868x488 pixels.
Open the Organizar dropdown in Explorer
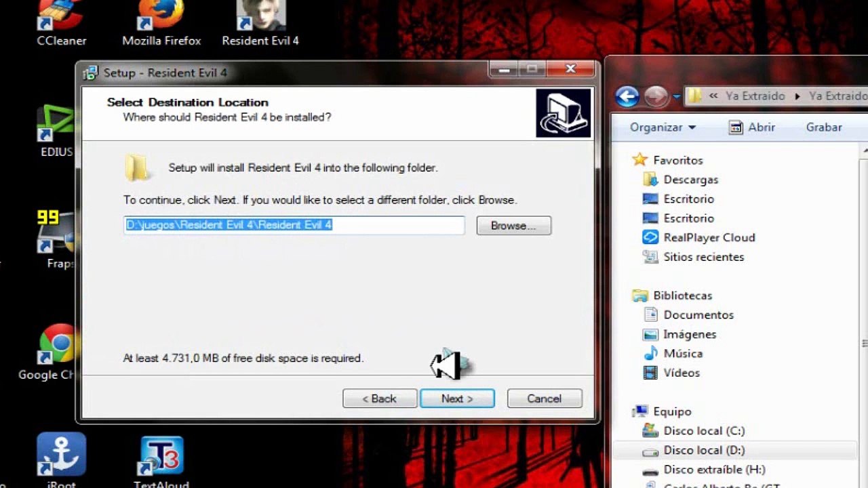click(x=663, y=127)
